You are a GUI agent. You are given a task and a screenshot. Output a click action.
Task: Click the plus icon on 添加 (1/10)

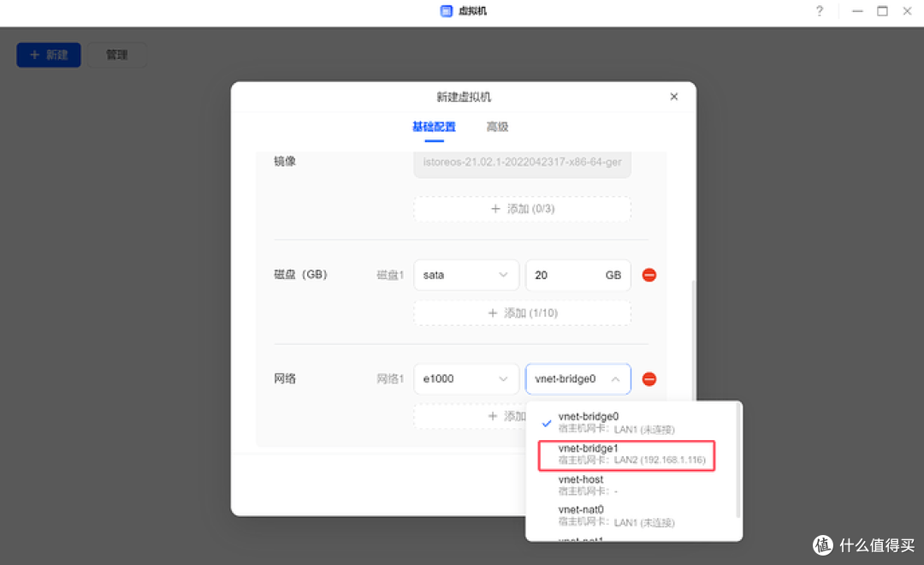pos(494,312)
